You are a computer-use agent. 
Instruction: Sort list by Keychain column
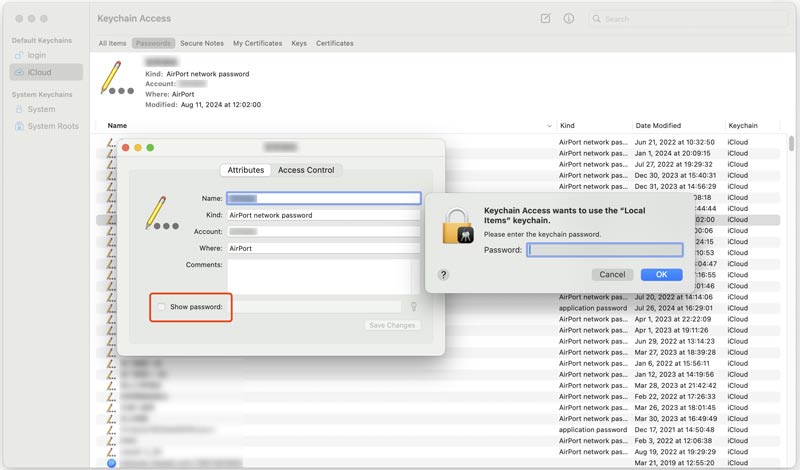click(743, 126)
